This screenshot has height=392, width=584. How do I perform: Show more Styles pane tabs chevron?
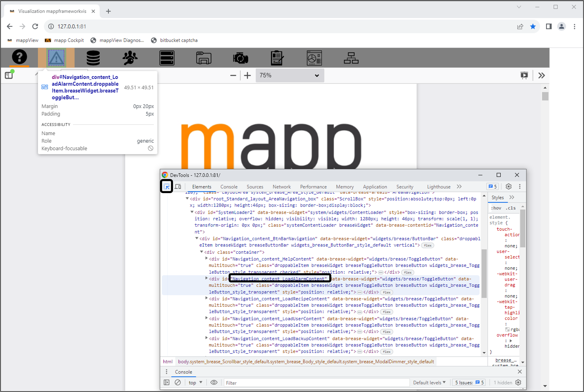click(x=512, y=197)
